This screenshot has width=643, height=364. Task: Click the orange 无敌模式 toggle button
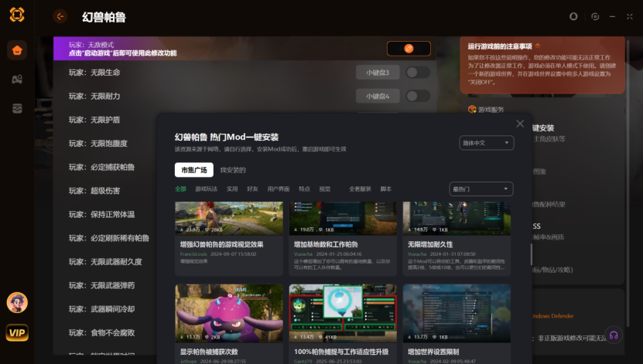coord(409,49)
